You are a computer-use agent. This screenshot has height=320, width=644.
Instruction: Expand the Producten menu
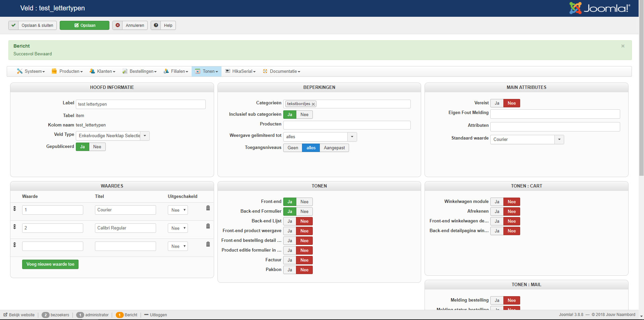click(67, 71)
